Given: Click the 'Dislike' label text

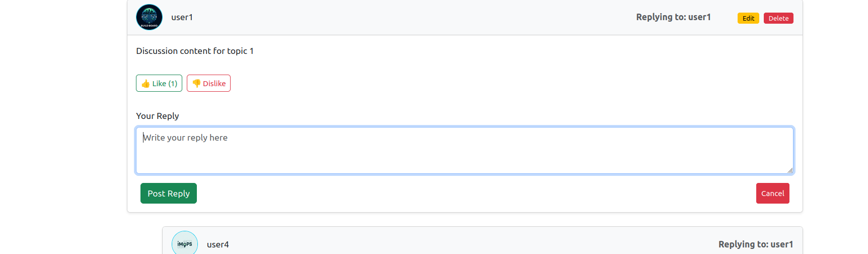Looking at the screenshot, I should [214, 84].
